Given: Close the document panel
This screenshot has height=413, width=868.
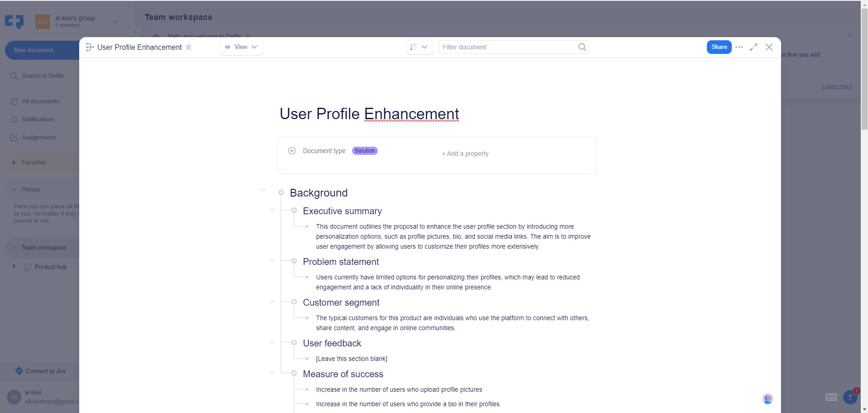Looking at the screenshot, I should pos(769,47).
